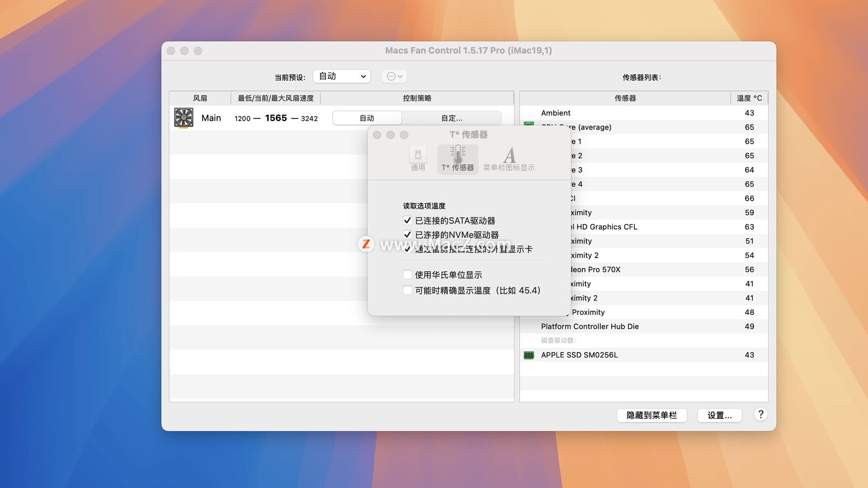The image size is (868, 488).
Task: Open the preset actions ellipsis menu
Action: [x=394, y=76]
